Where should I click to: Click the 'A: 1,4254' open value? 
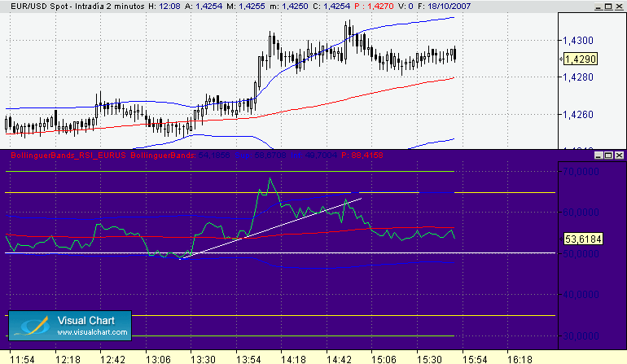pyautogui.click(x=204, y=7)
